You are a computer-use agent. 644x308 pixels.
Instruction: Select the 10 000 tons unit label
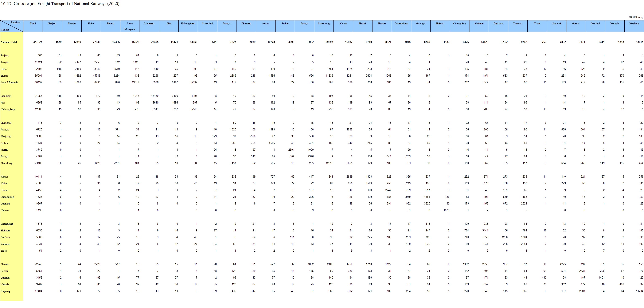pyautogui.click(x=636, y=17)
